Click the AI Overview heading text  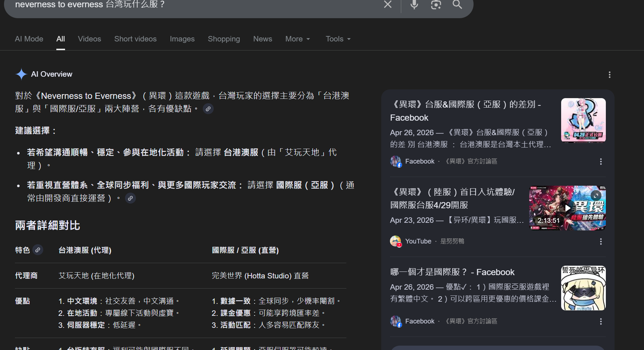52,74
